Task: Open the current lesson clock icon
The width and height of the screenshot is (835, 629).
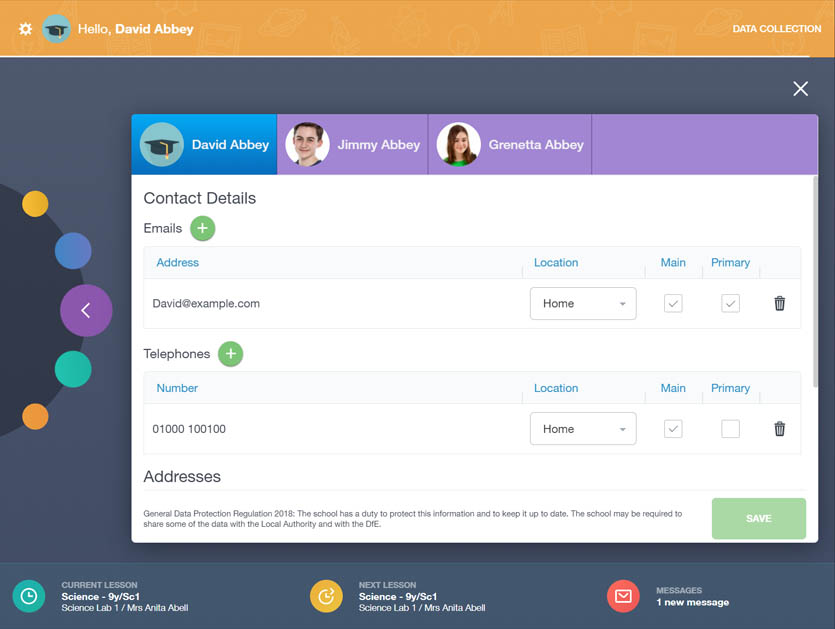Action: (29, 596)
